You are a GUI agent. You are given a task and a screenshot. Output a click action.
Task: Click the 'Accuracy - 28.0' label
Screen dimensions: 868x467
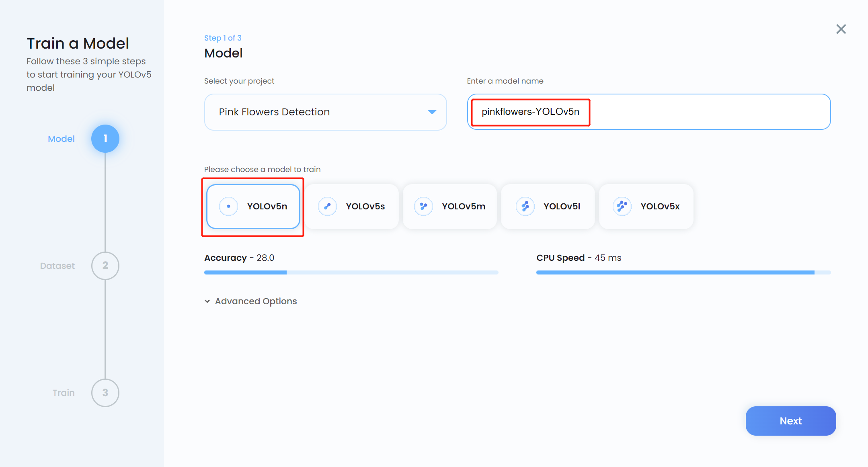point(239,258)
